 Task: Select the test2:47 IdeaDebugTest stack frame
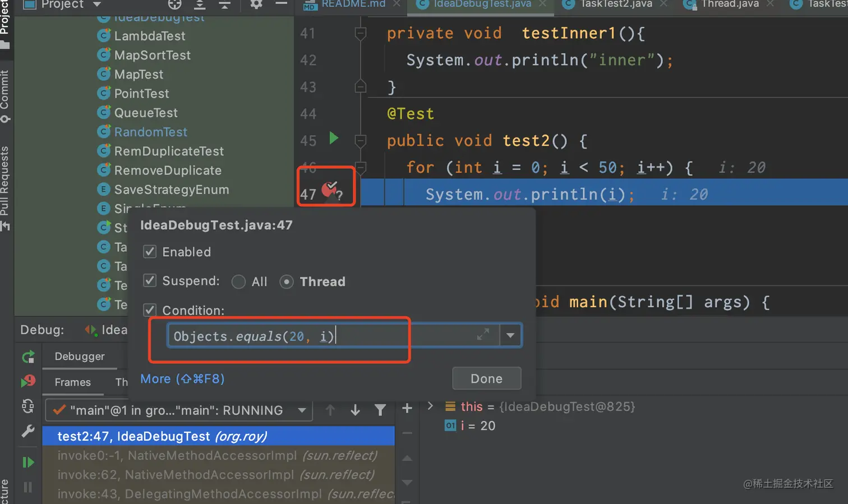point(219,436)
